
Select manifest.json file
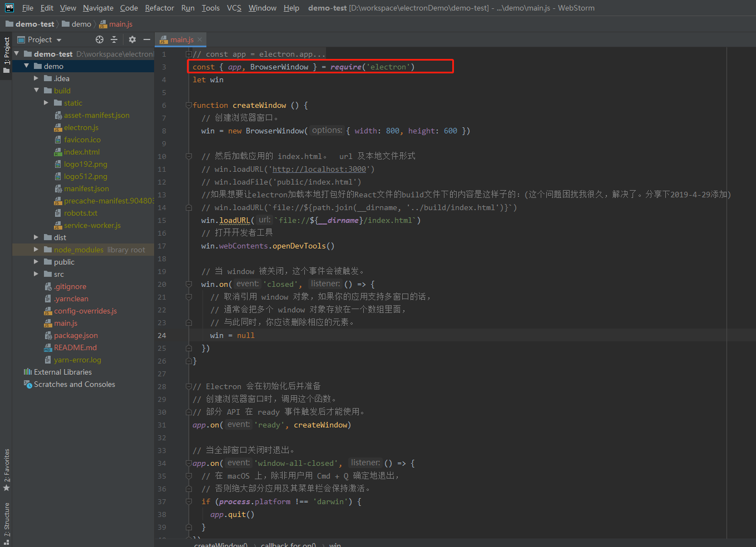[x=86, y=188]
